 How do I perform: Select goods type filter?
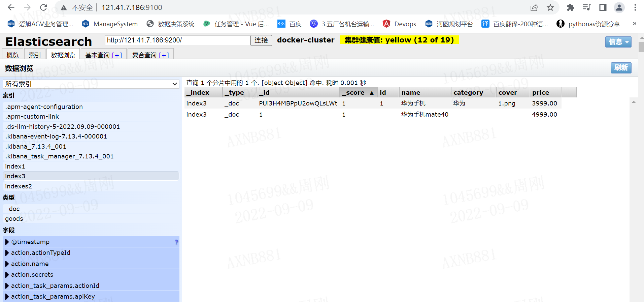(x=91, y=218)
